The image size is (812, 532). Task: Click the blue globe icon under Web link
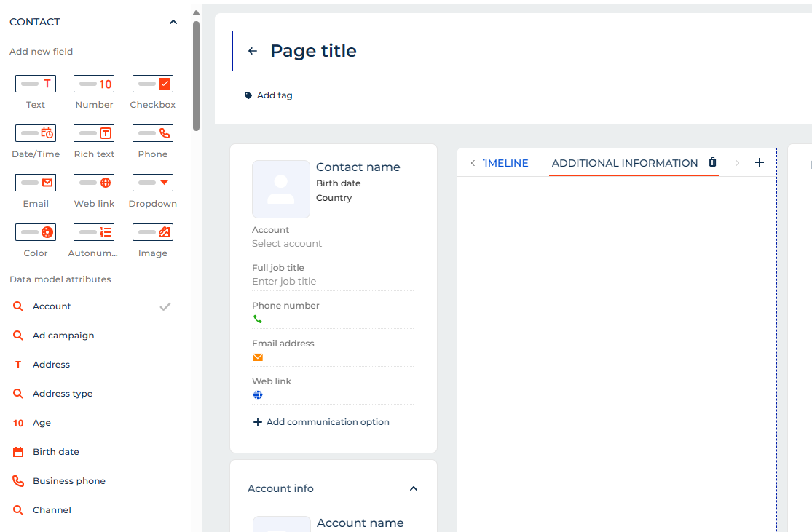coord(257,395)
